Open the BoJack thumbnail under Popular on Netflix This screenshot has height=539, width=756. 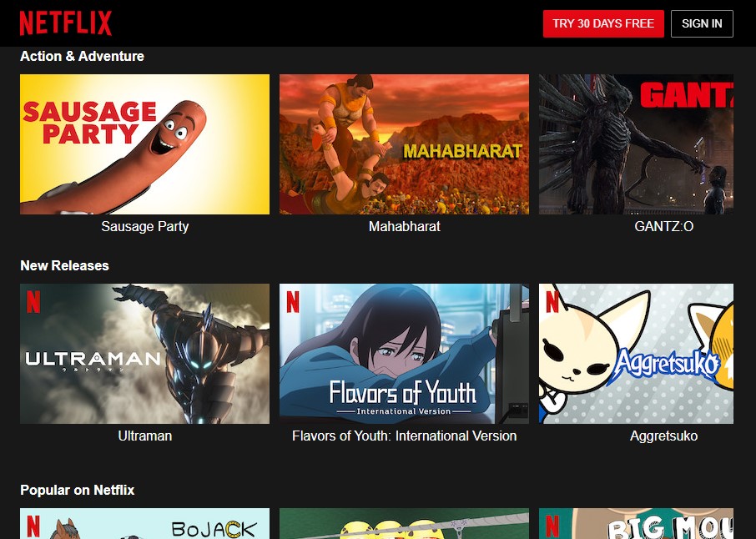[144, 524]
